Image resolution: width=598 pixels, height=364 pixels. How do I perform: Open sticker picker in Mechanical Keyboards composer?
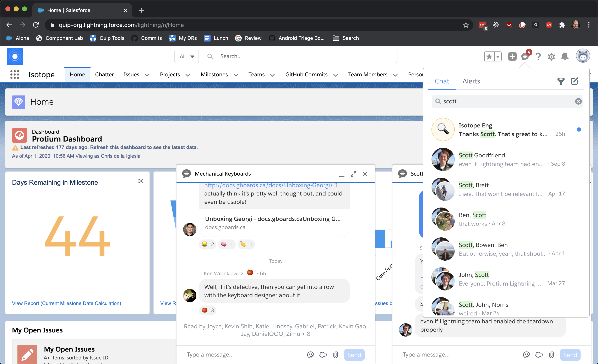323,355
